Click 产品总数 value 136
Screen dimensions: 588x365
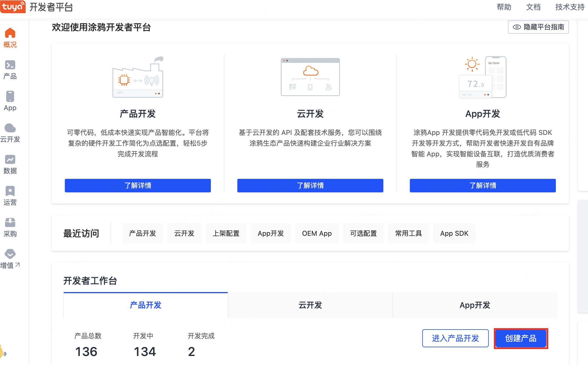pyautogui.click(x=86, y=352)
